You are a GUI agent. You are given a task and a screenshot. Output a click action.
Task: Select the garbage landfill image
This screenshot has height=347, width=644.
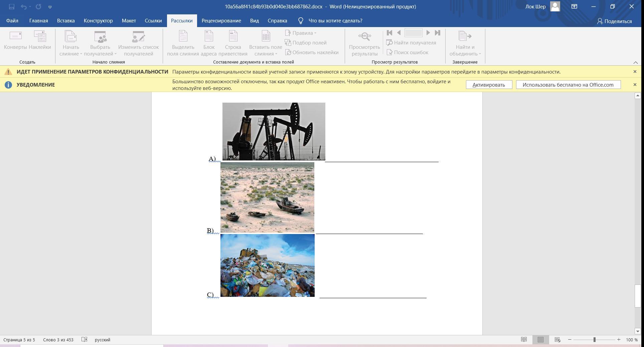point(267,265)
